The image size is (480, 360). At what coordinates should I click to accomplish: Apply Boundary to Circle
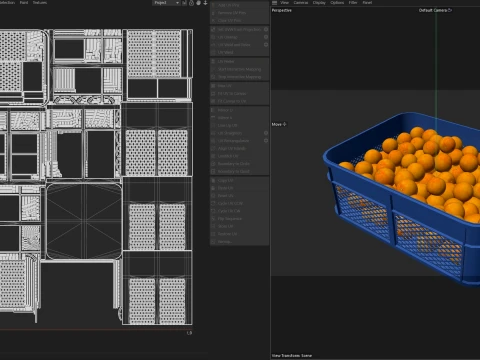pyautogui.click(x=233, y=164)
